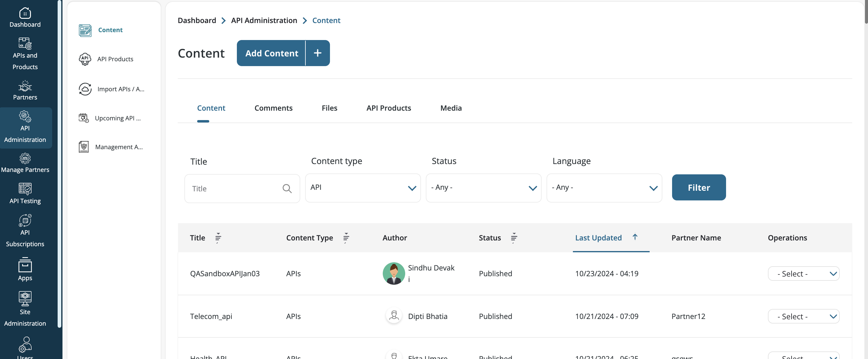Click the QASandboxAPIJan03 title cell
868x359 pixels.
pos(225,273)
